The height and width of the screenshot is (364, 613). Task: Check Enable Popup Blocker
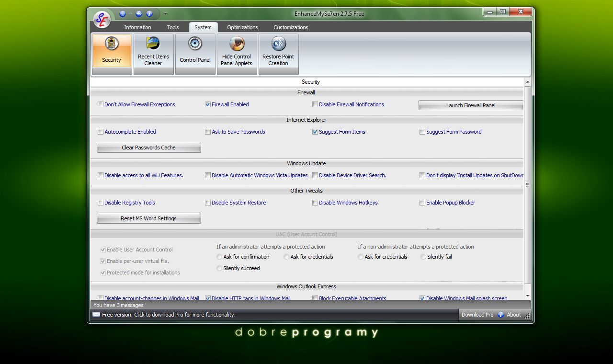422,203
